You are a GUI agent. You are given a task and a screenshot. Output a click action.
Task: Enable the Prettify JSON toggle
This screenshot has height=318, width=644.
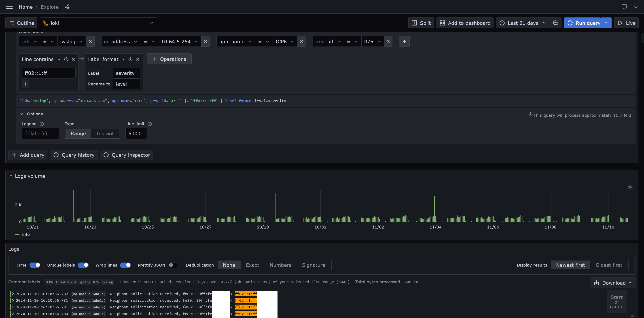tap(174, 265)
